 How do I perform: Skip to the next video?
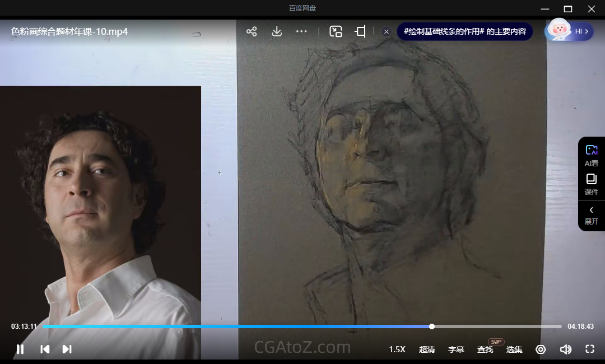(67, 349)
